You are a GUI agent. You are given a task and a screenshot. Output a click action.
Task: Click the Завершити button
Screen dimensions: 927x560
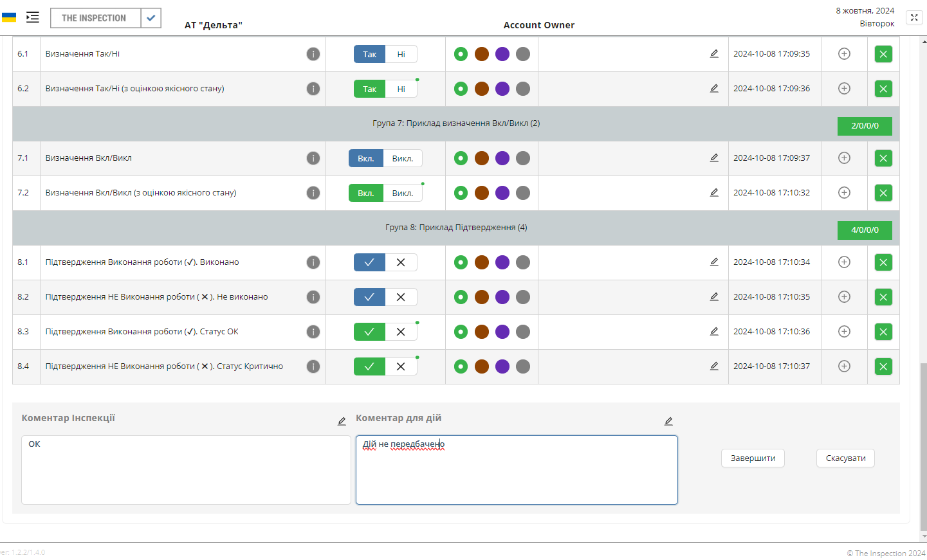pos(753,458)
